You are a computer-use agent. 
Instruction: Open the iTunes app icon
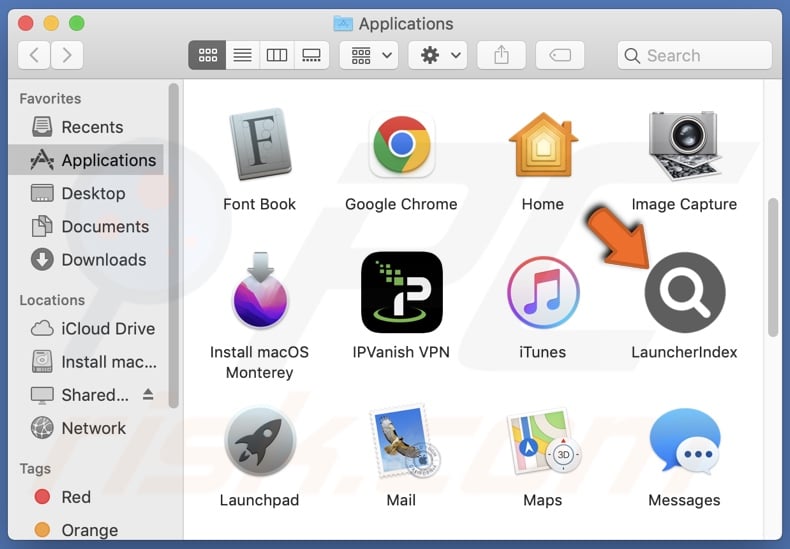[x=543, y=292]
